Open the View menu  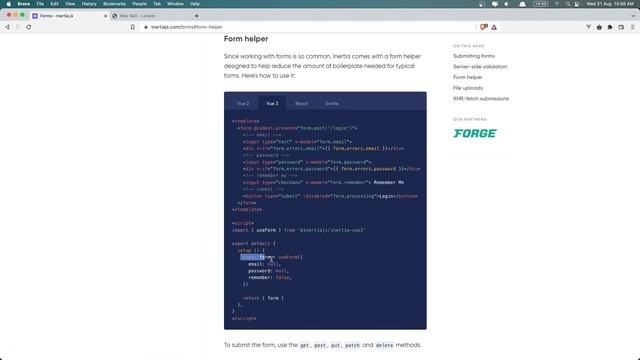70,4
